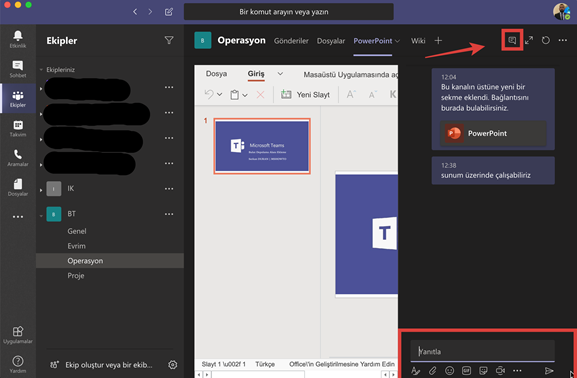Show more apps in the left rail
577x378 pixels.
[x=18, y=217]
